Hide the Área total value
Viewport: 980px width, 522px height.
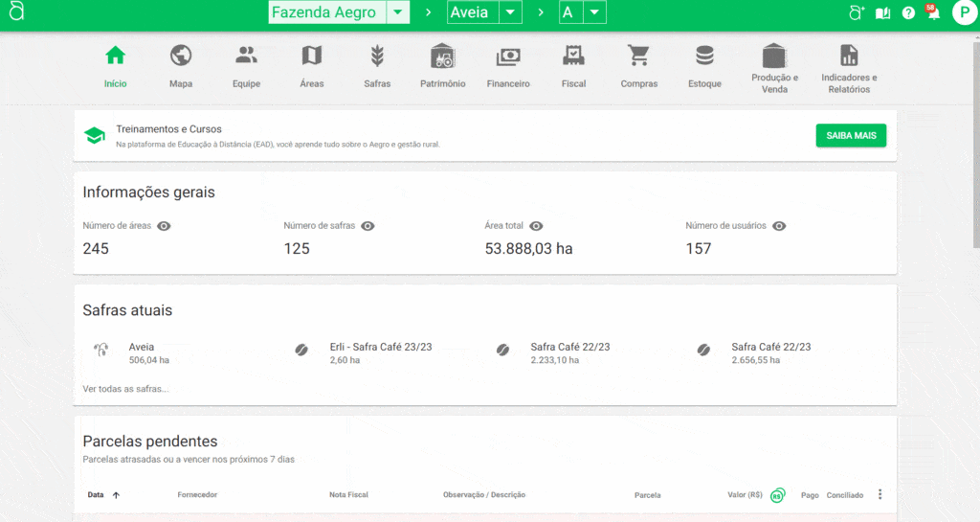(536, 226)
